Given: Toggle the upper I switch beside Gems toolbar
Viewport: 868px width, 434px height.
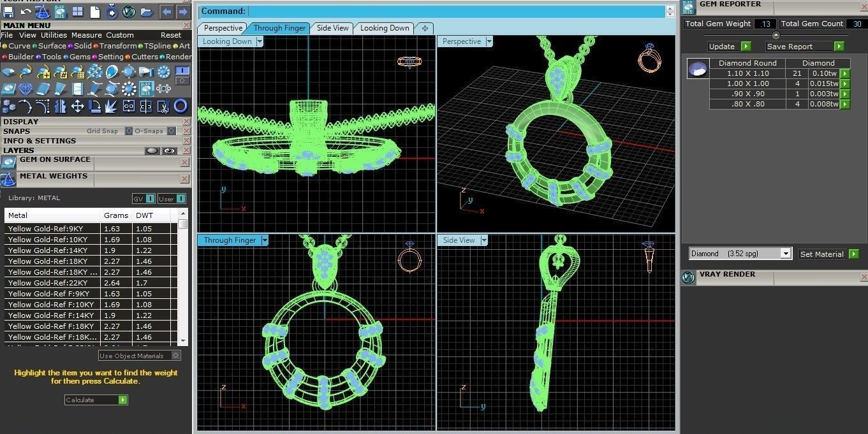Looking at the screenshot, I should 182,70.
